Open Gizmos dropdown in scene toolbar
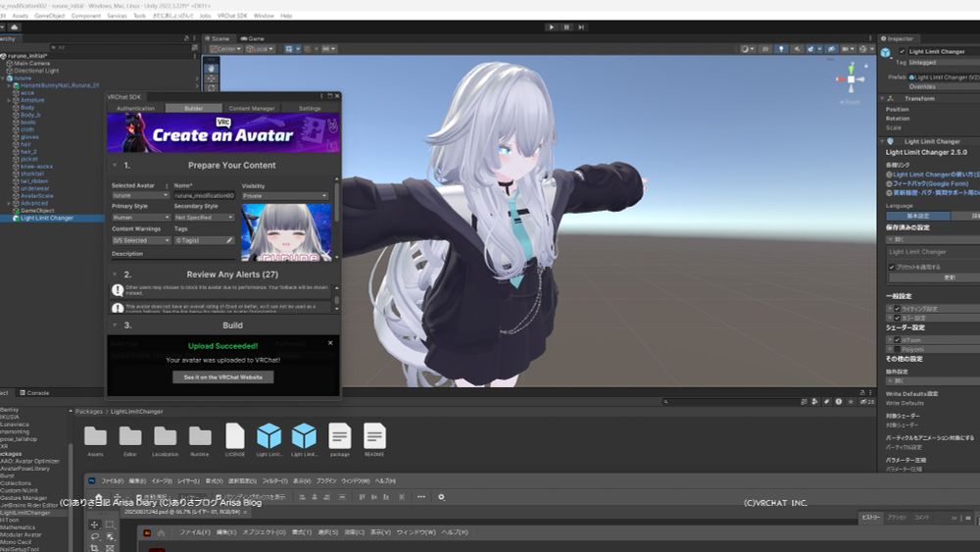The width and height of the screenshot is (980, 552). pyautogui.click(x=865, y=49)
